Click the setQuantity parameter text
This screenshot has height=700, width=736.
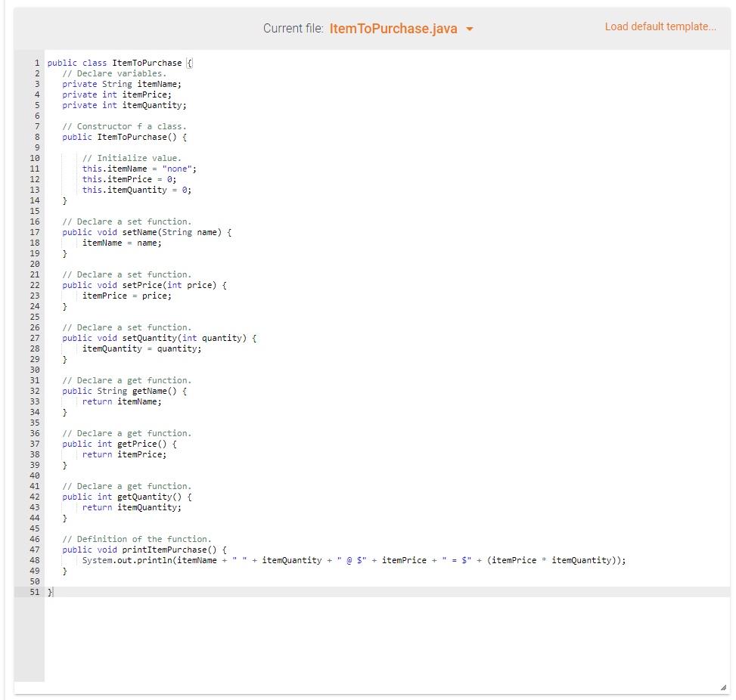(224, 338)
